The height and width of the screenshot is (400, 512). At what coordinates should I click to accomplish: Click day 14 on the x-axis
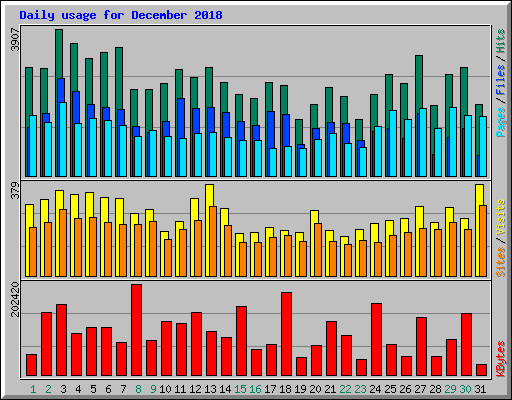(225, 389)
